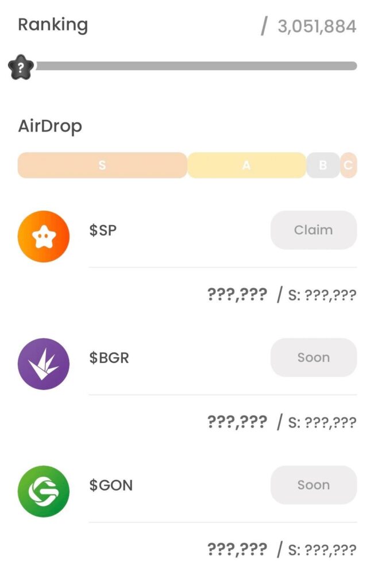
Task: Click the Soon button for $GON
Action: tap(314, 485)
